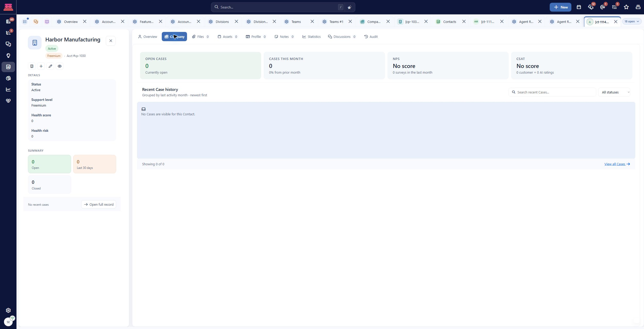Click the purple book icon in tab strip
Image resolution: width=644 pixels, height=329 pixels.
coord(47,22)
